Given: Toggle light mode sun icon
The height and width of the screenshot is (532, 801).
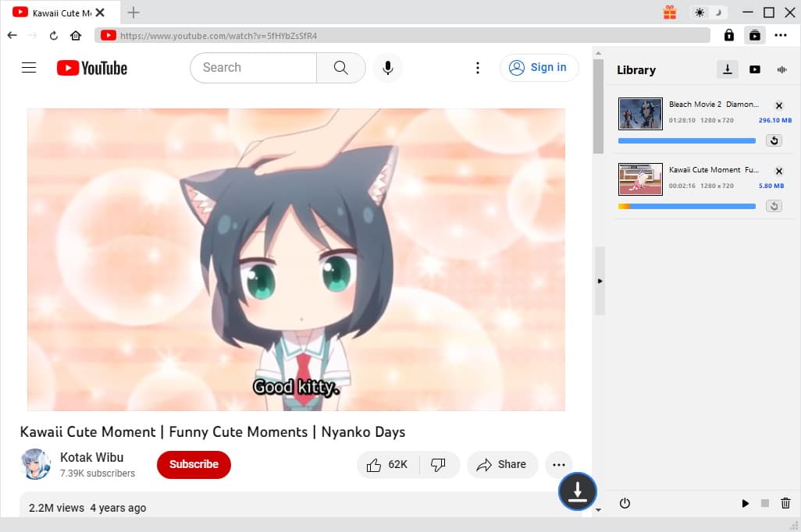Looking at the screenshot, I should coord(700,12).
